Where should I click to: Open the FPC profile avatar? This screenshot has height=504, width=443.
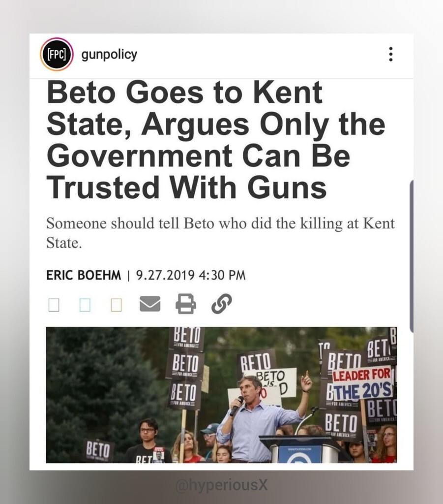pyautogui.click(x=57, y=54)
